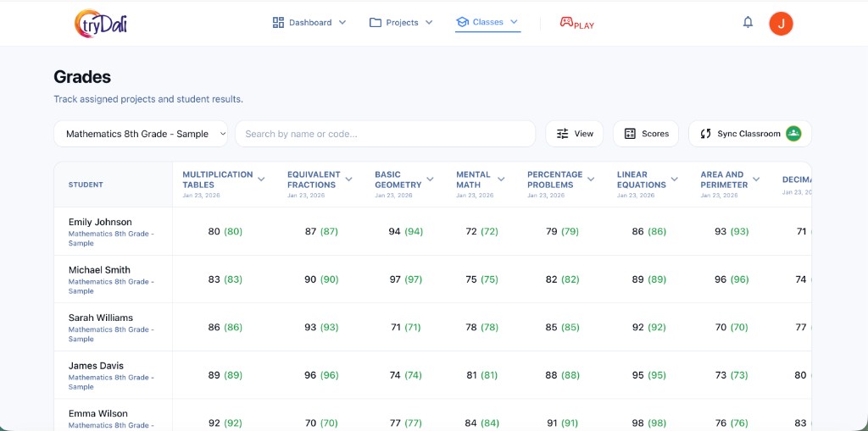This screenshot has height=431, width=868.
Task: Open the notifications bell
Action: tap(748, 23)
